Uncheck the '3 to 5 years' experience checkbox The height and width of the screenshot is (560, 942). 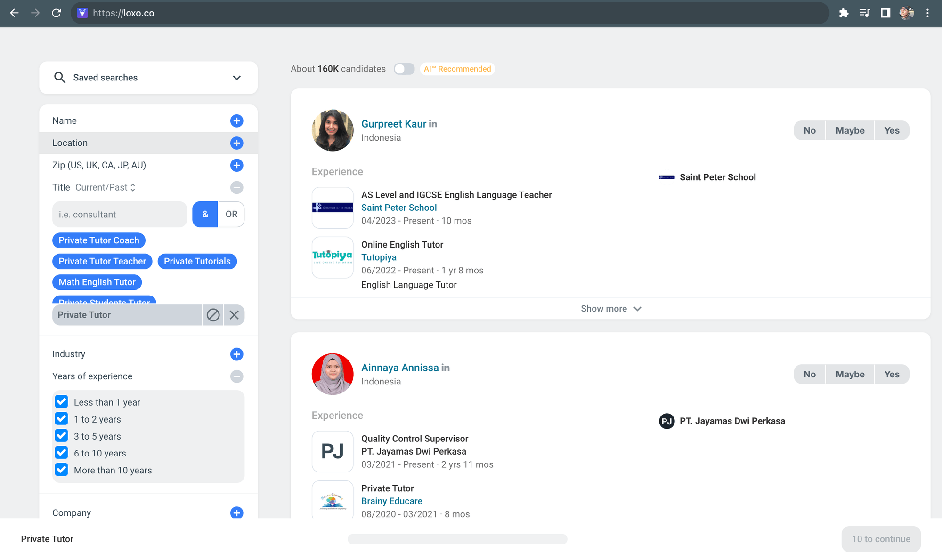pyautogui.click(x=61, y=435)
